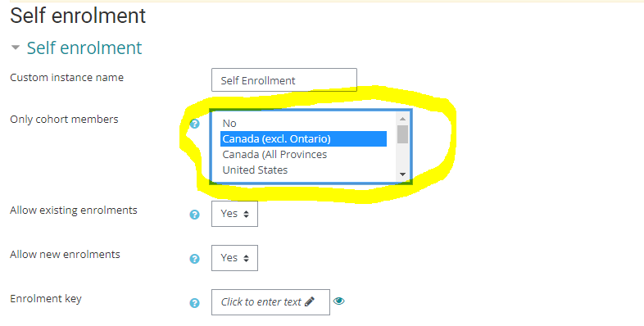This screenshot has height=326, width=644.
Task: Choose United States cohort option
Action: (x=303, y=170)
